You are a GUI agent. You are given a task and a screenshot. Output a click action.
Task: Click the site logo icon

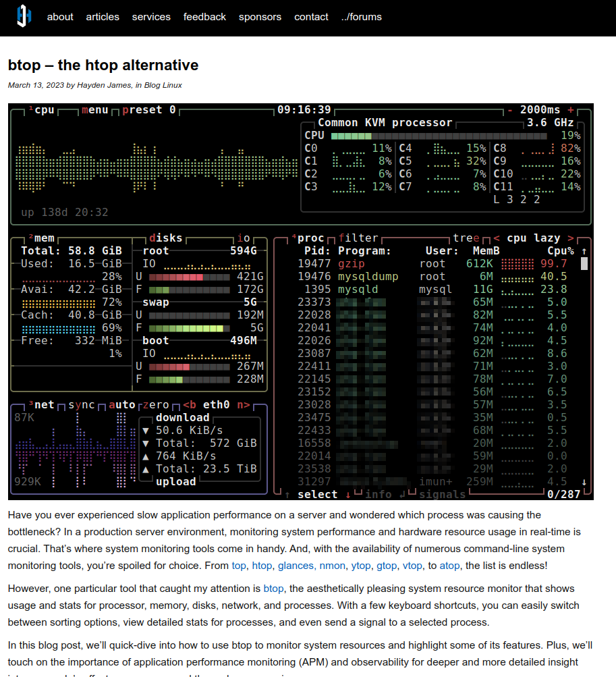[x=24, y=16]
